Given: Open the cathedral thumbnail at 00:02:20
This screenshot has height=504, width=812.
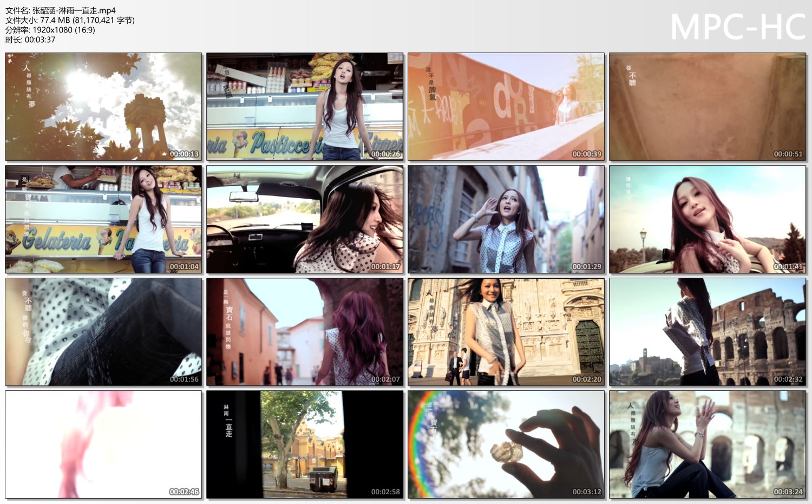Looking at the screenshot, I should [x=506, y=332].
